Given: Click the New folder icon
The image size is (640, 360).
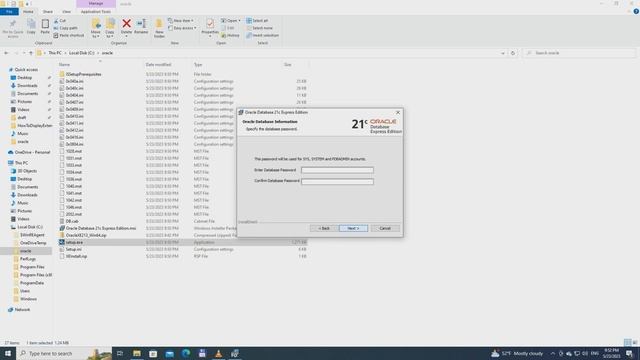Looking at the screenshot, I should [x=159, y=28].
